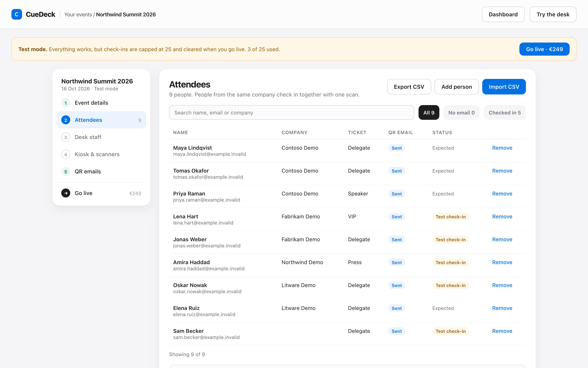Click Test check-in status for Jonas Weber
Image resolution: width=588 pixels, height=368 pixels.
450,239
